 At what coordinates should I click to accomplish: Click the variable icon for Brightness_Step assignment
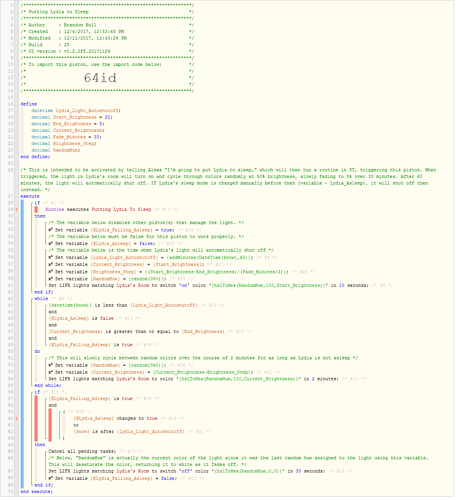click(x=51, y=272)
